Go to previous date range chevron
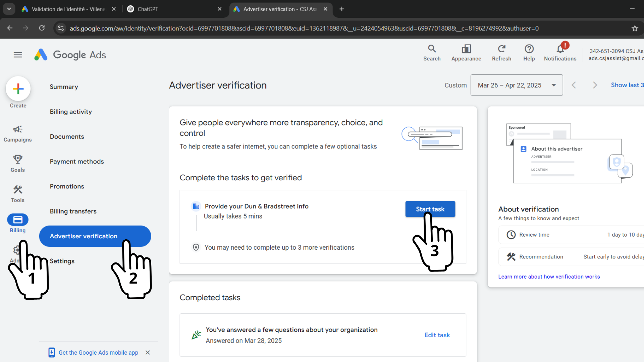The width and height of the screenshot is (644, 362). (x=574, y=85)
